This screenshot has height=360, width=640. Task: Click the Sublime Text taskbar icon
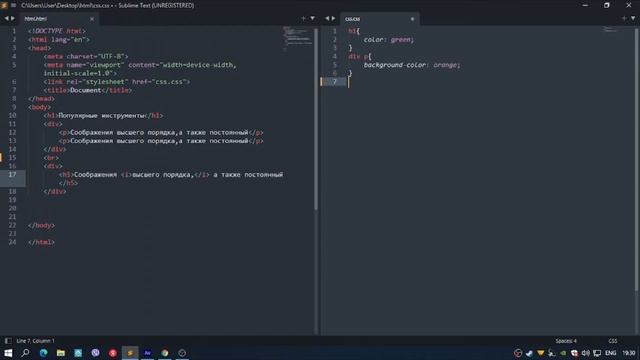pyautogui.click(x=130, y=353)
